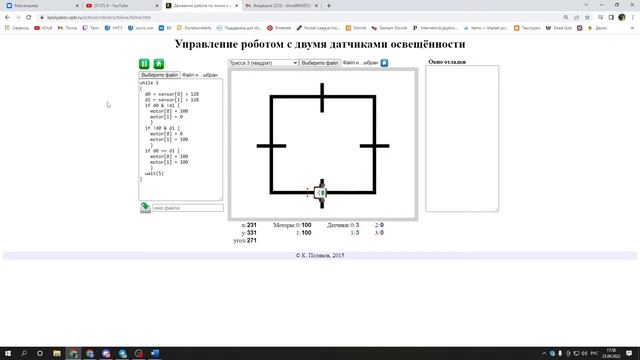The height and width of the screenshot is (360, 640).
Task: Open Cortana circle icon on taskbar
Action: tap(40, 353)
